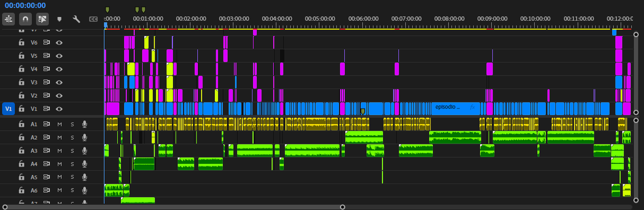Toggle lock on audio track A1
The height and width of the screenshot is (210, 644).
[21, 124]
